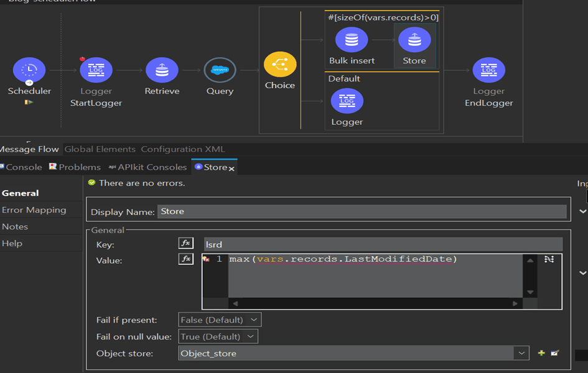Select the Logger inside the Default branch
The height and width of the screenshot is (373, 588).
347,101
